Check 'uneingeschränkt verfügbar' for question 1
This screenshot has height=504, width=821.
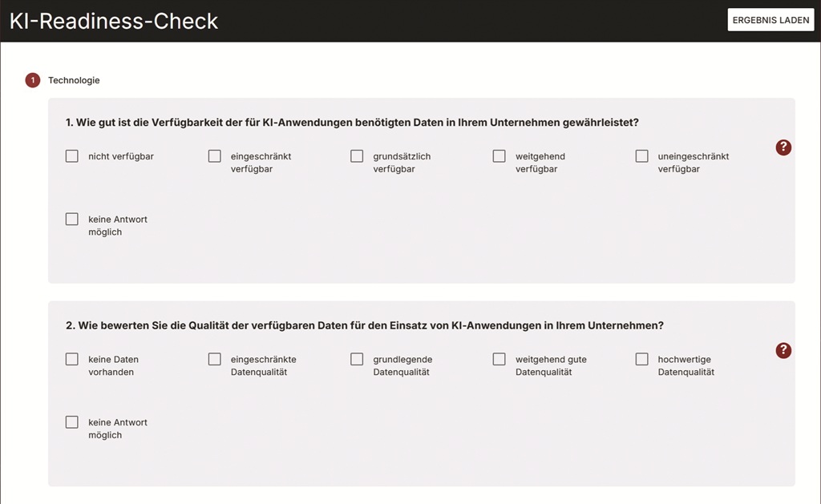point(641,156)
